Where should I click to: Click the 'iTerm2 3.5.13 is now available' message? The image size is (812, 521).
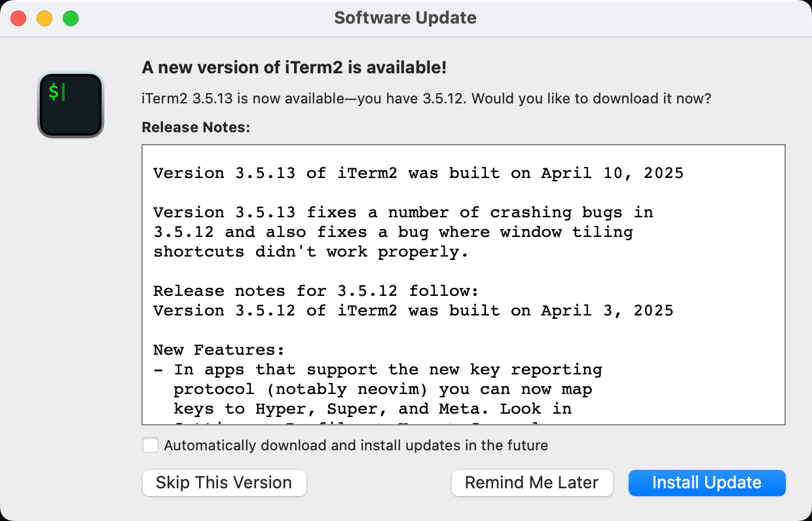(427, 99)
